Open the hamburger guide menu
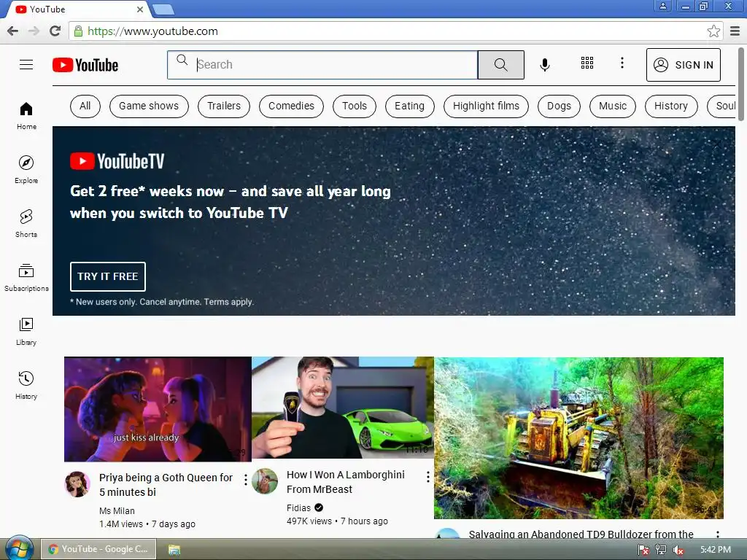The image size is (747, 560). pos(26,65)
